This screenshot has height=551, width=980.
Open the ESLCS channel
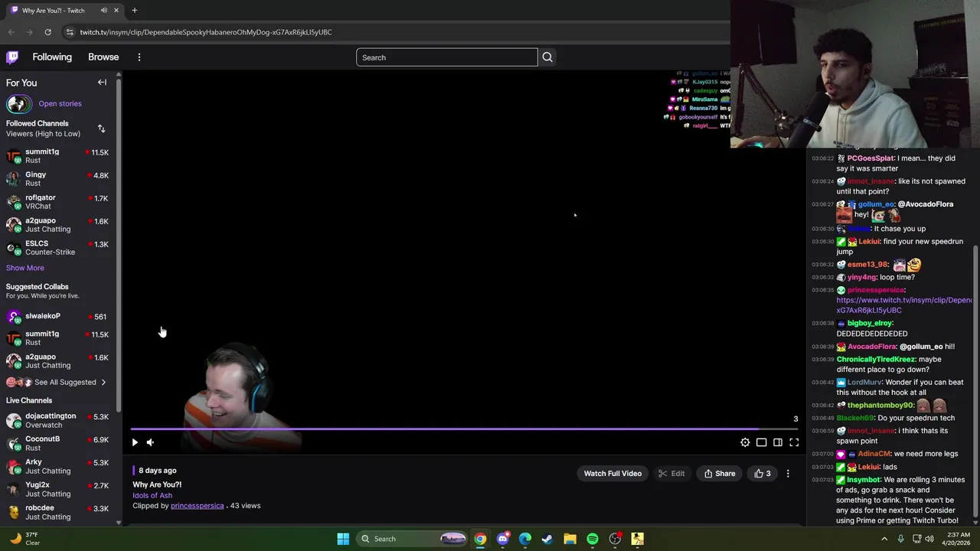click(x=60, y=248)
